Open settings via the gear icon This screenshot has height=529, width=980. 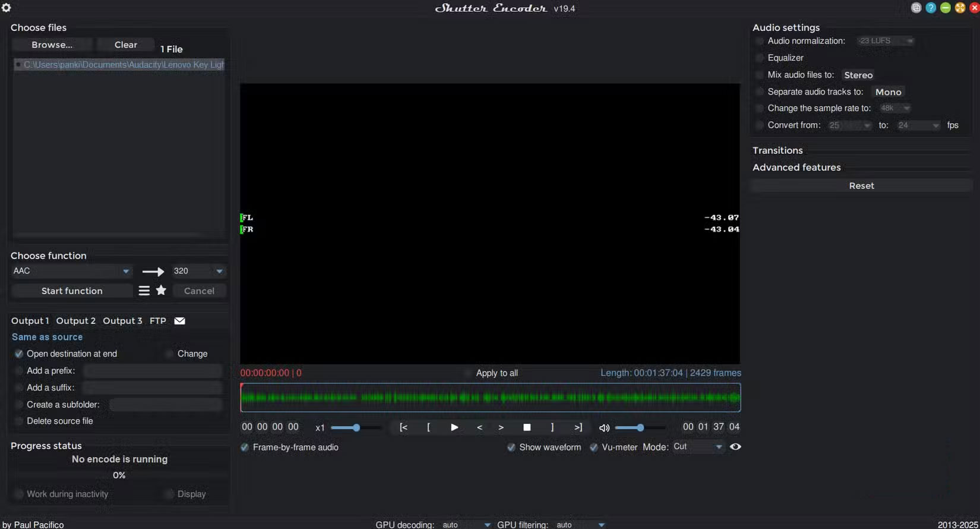coord(7,8)
